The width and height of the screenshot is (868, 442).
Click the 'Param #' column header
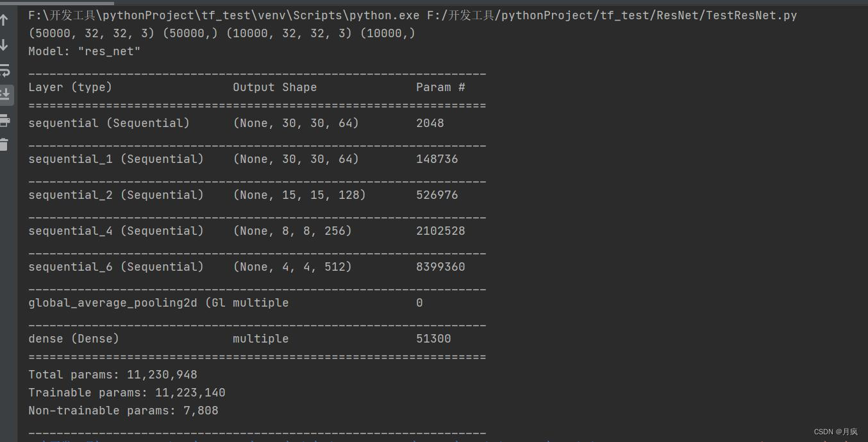pyautogui.click(x=440, y=87)
